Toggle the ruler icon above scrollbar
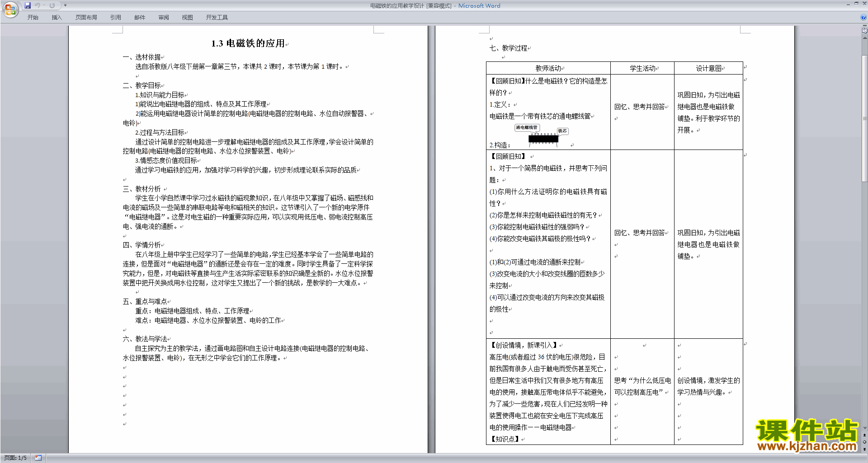Viewport: 868px width, 463px height. click(x=865, y=31)
